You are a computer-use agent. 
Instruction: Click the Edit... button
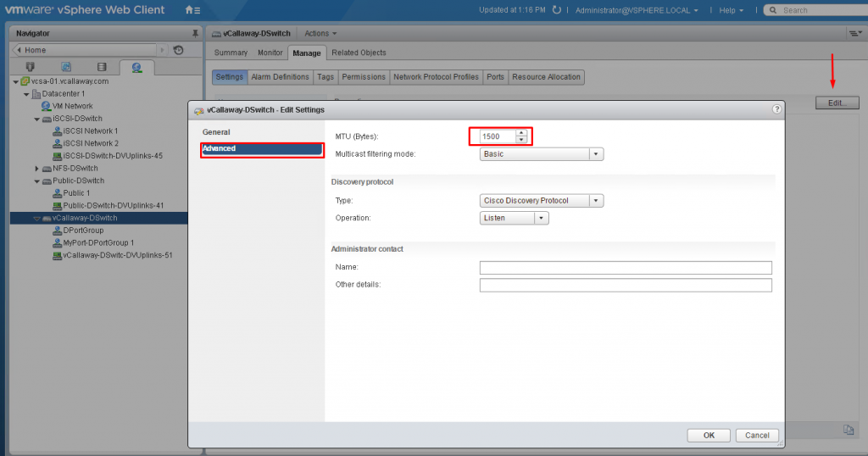[x=837, y=103]
